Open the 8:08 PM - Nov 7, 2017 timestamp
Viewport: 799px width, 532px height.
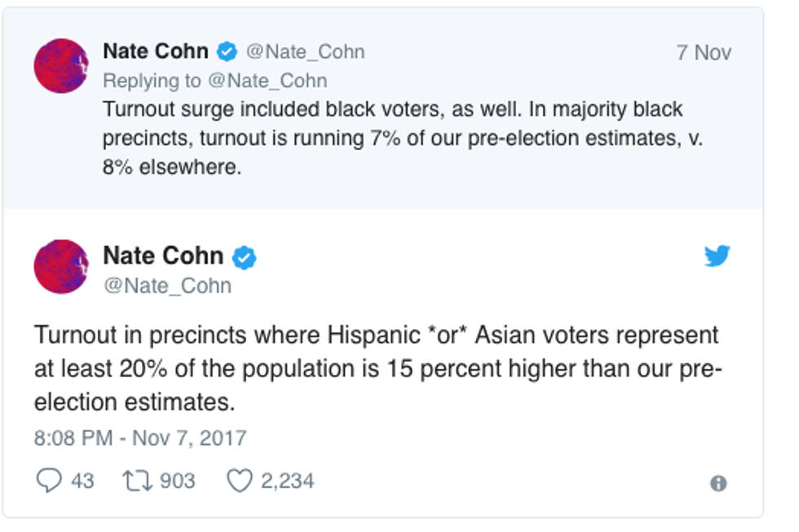click(x=139, y=437)
